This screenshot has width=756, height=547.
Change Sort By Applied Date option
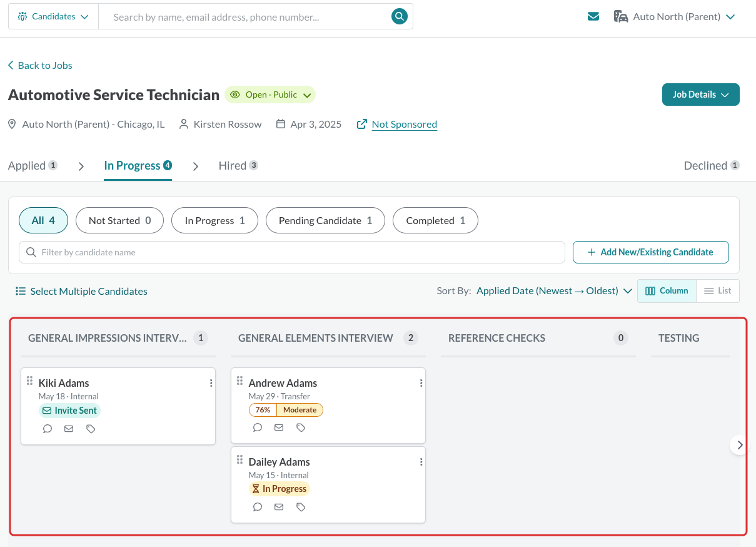click(554, 291)
